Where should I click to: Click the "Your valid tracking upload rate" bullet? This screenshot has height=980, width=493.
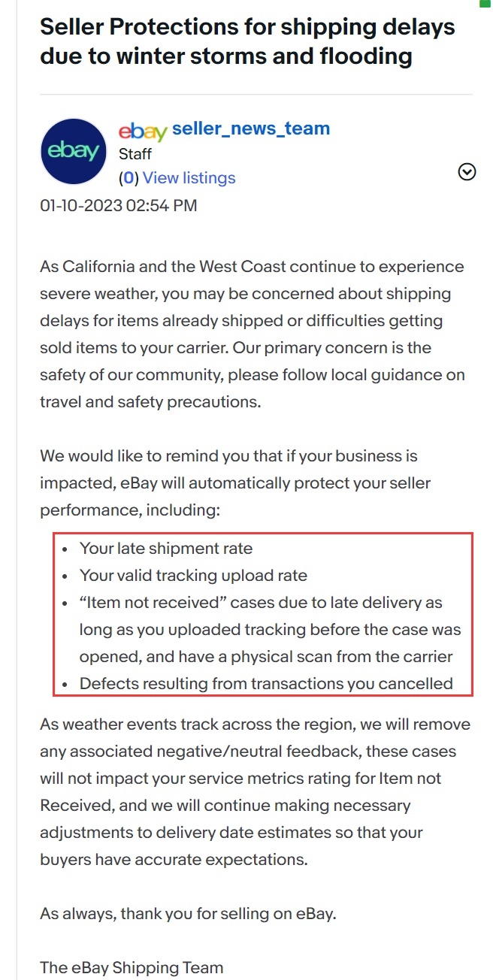point(193,576)
